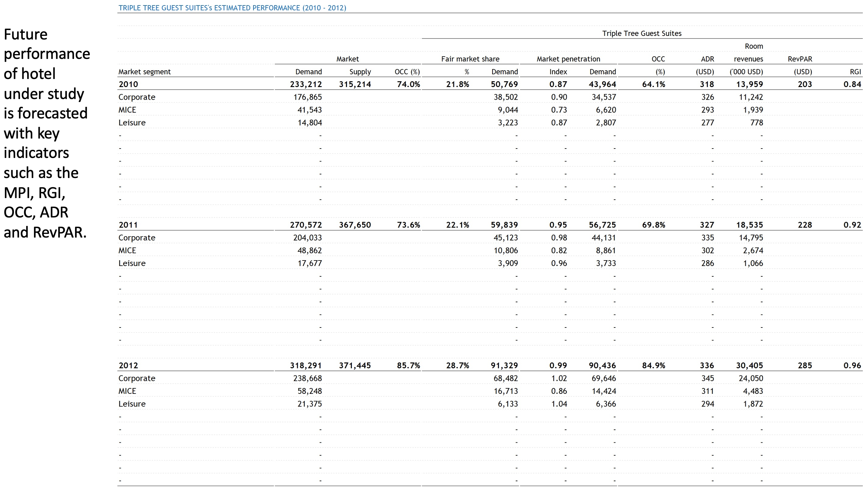868x488 pixels.
Task: Select 2011 RGI value 0.92
Action: (x=852, y=225)
